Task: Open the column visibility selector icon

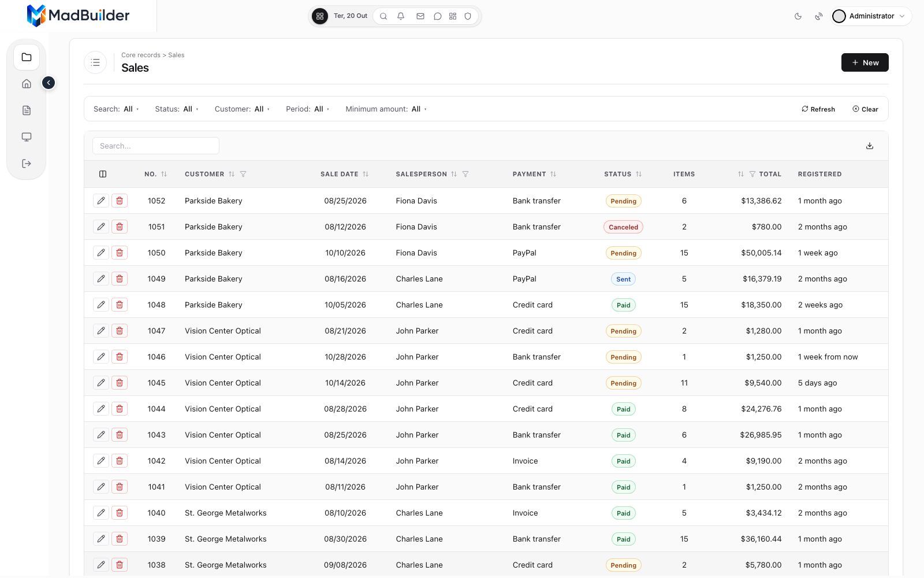Action: click(x=103, y=174)
